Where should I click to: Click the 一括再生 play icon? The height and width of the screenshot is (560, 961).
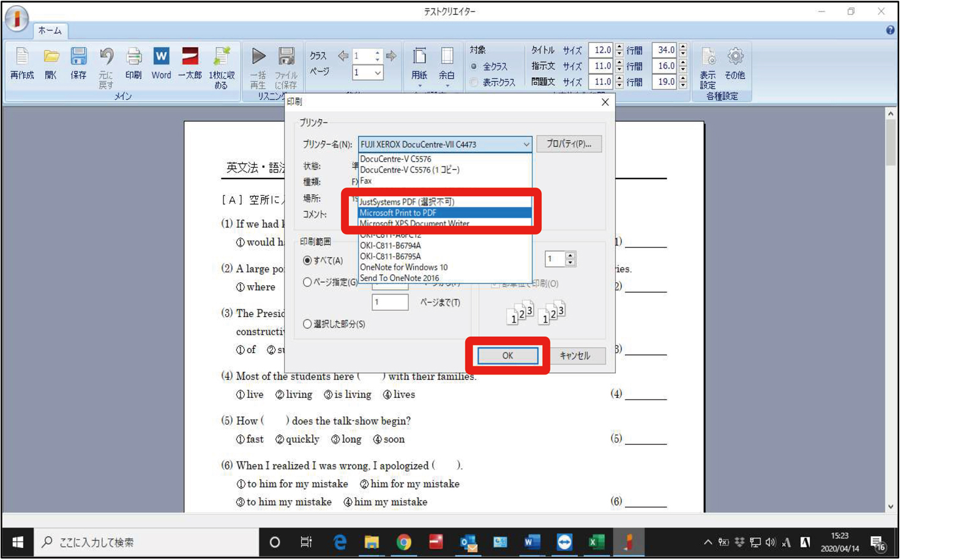(258, 58)
